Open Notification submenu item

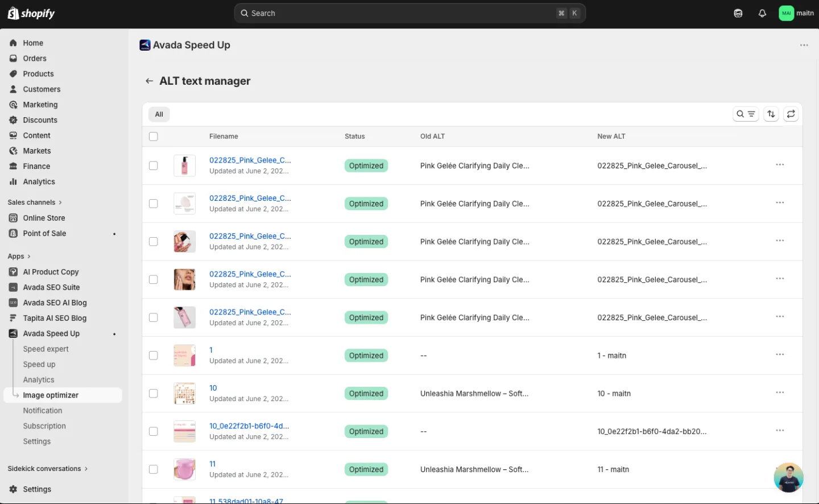pos(43,411)
